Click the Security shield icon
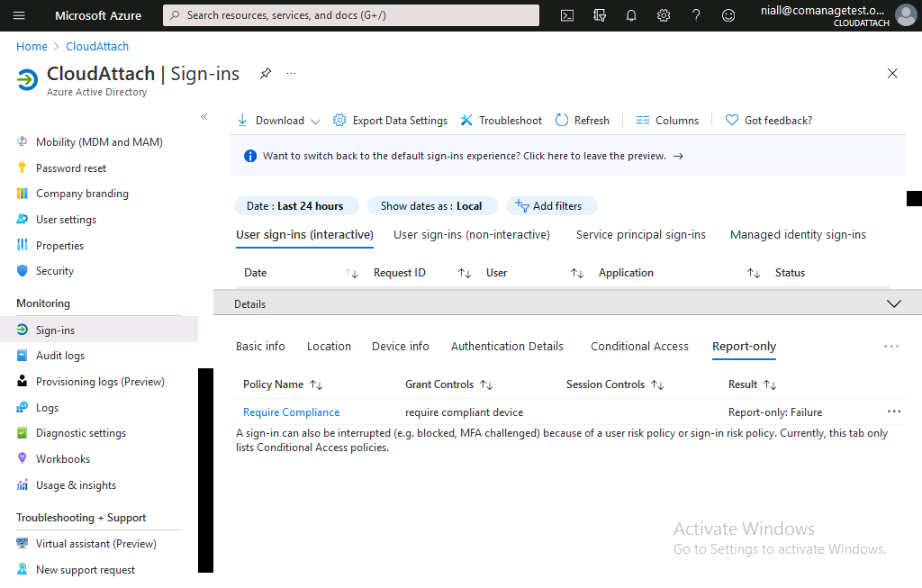Screen dimensions: 922x588 [23, 270]
